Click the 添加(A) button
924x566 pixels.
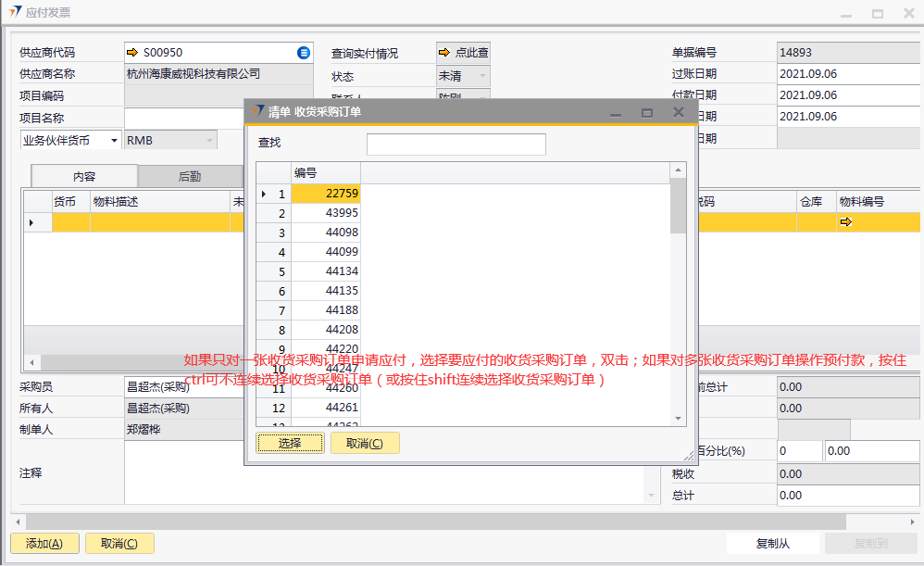pos(44,544)
